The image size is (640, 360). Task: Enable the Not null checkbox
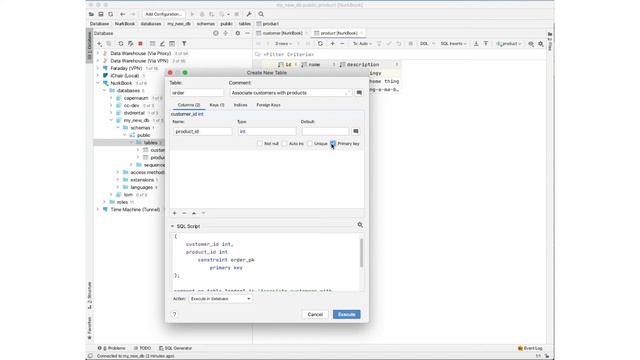pyautogui.click(x=260, y=144)
